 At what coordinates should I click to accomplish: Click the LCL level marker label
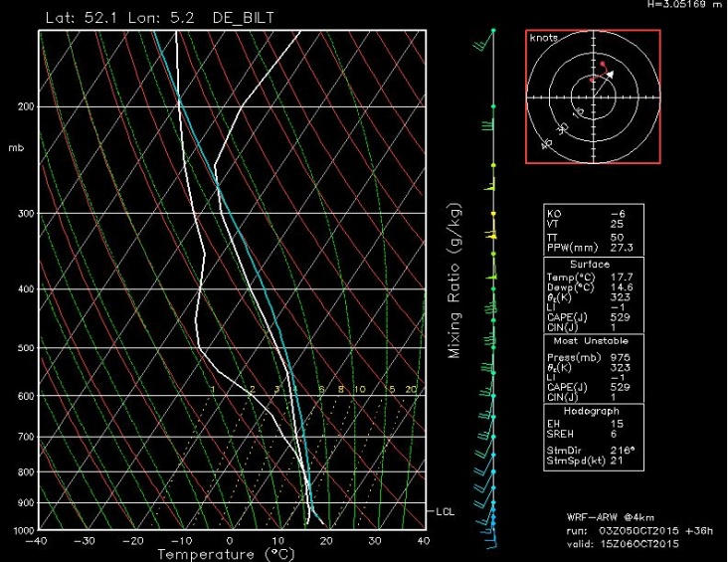445,511
